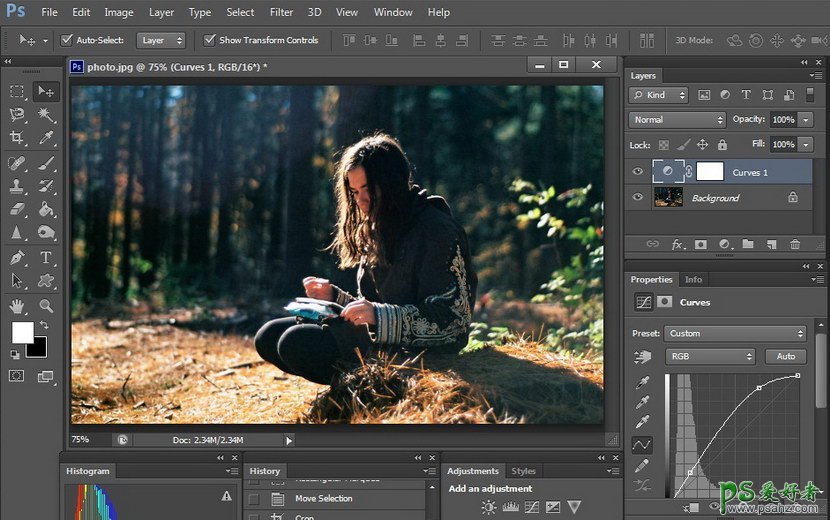Open the Image menu

click(x=119, y=12)
